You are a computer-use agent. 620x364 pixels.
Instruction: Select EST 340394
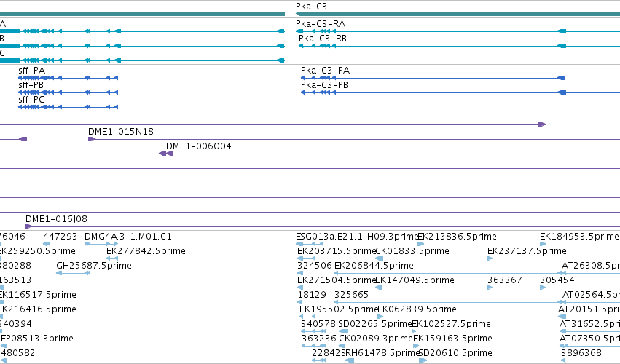coord(15,324)
